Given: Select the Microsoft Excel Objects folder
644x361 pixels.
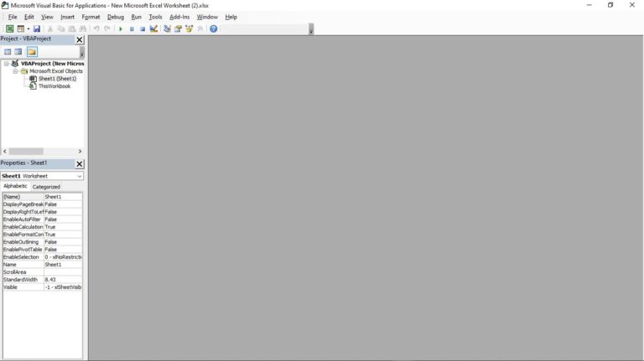Looking at the screenshot, I should [x=56, y=71].
